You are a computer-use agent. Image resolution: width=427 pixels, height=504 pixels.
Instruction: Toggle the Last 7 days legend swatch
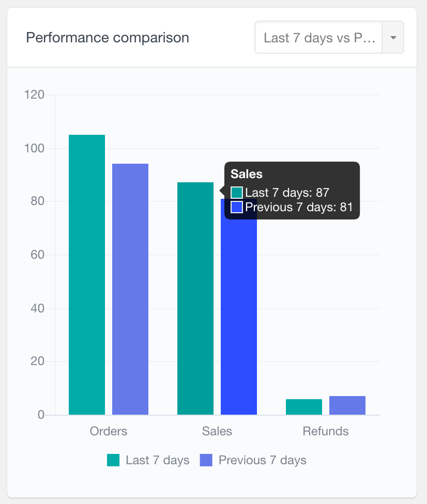113,460
